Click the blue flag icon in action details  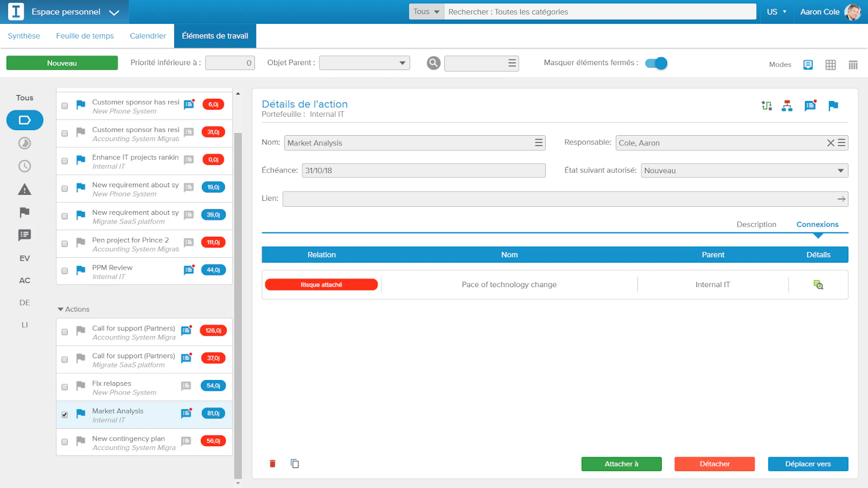click(833, 106)
